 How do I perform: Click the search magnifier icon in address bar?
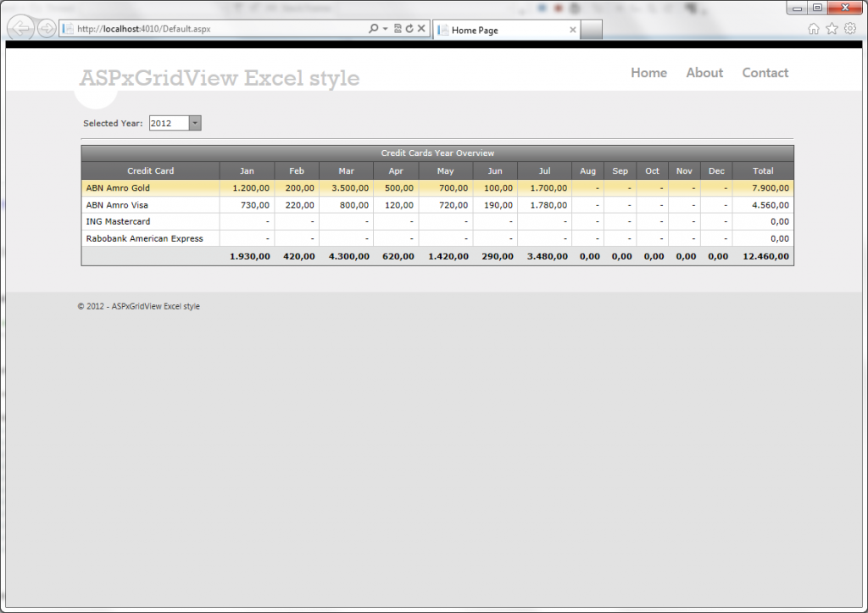pyautogui.click(x=373, y=29)
